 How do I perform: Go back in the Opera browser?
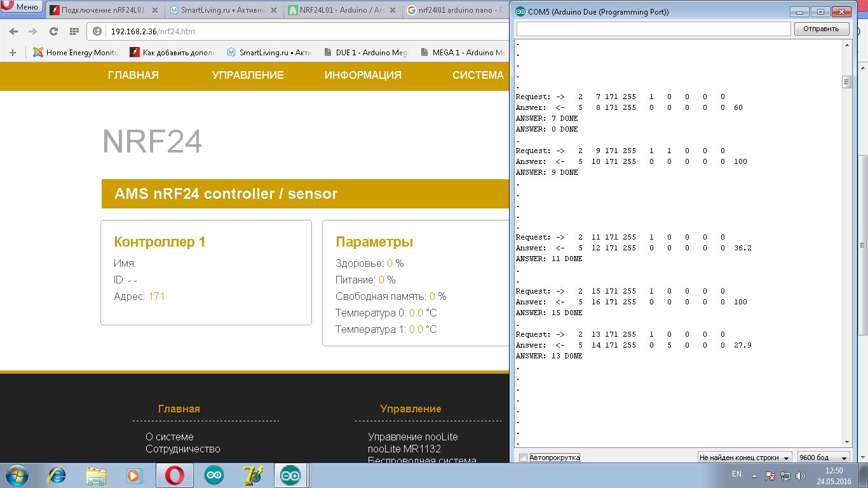(x=14, y=31)
